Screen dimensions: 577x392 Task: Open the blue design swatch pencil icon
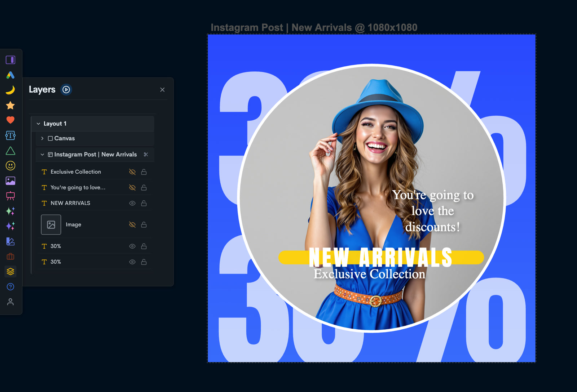(10, 241)
